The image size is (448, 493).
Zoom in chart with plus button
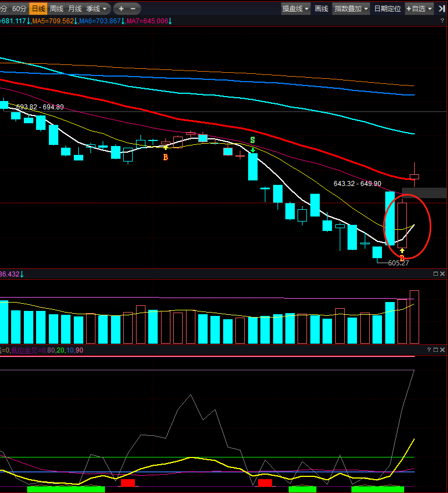121,9
